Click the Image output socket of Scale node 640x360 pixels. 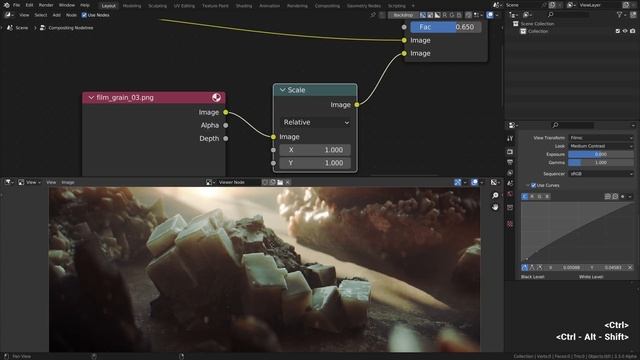point(357,105)
